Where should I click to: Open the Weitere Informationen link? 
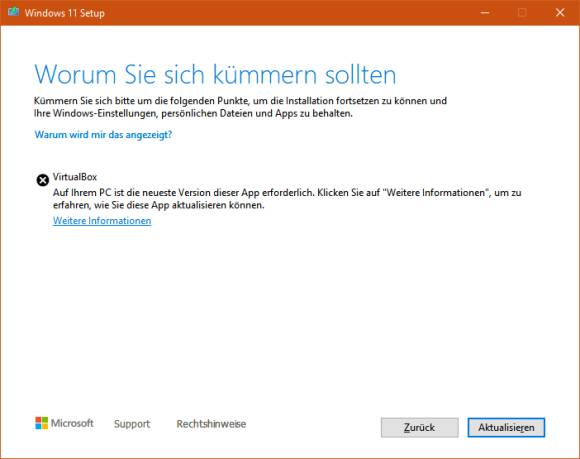pyautogui.click(x=102, y=220)
